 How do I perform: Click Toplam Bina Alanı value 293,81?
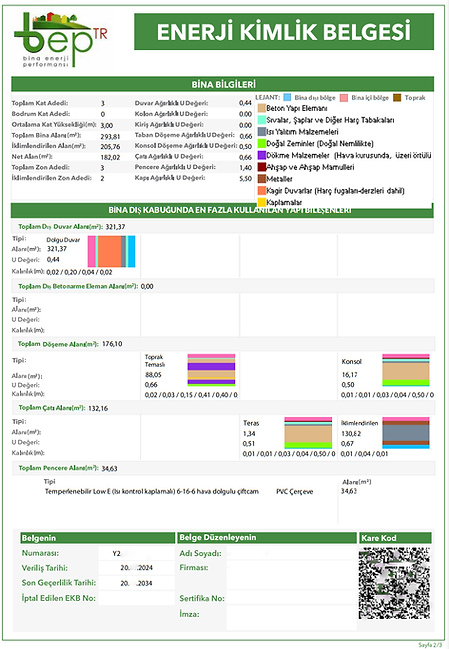[x=110, y=136]
